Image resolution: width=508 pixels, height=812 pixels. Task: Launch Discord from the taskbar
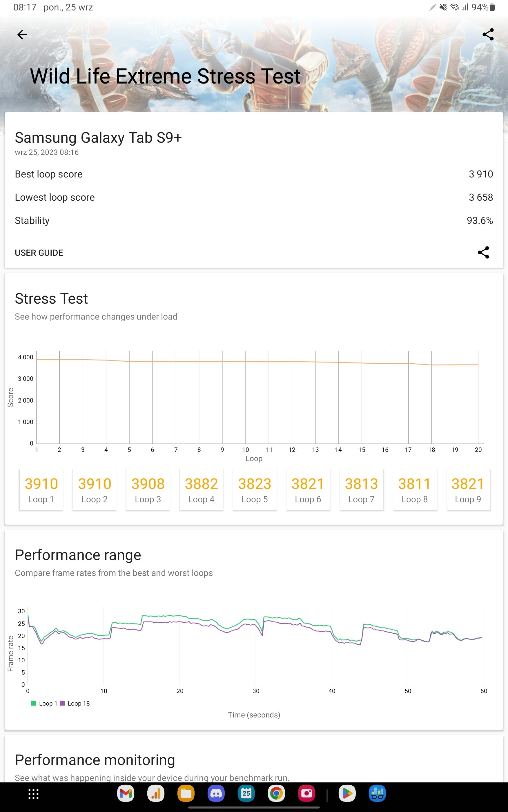tap(216, 793)
